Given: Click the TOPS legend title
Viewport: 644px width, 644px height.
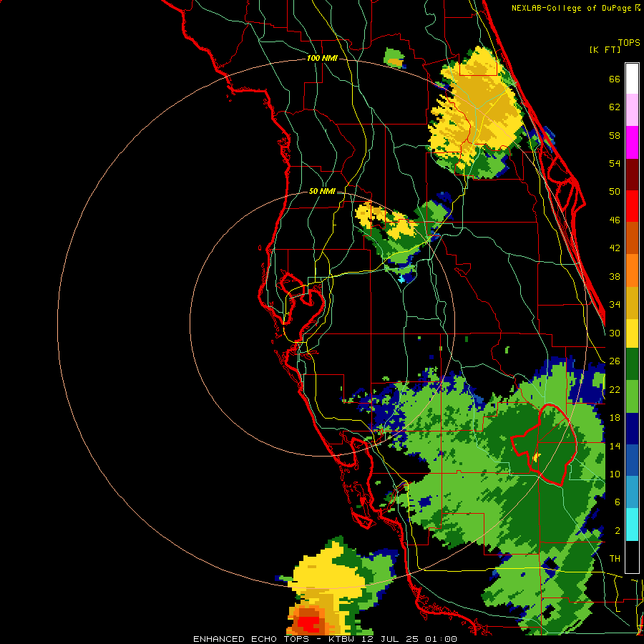Looking at the screenshot, I should 629,42.
